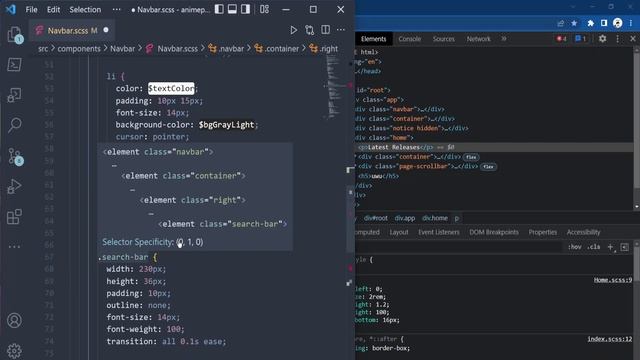Open the Remote Explorer icon in the activity bar
The height and width of the screenshot is (360, 640).
click(14, 95)
